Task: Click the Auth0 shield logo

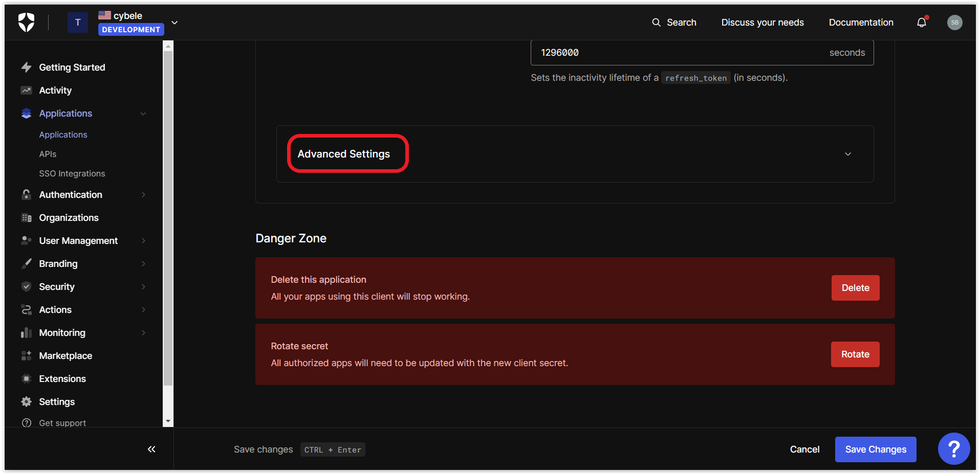Action: coord(26,22)
